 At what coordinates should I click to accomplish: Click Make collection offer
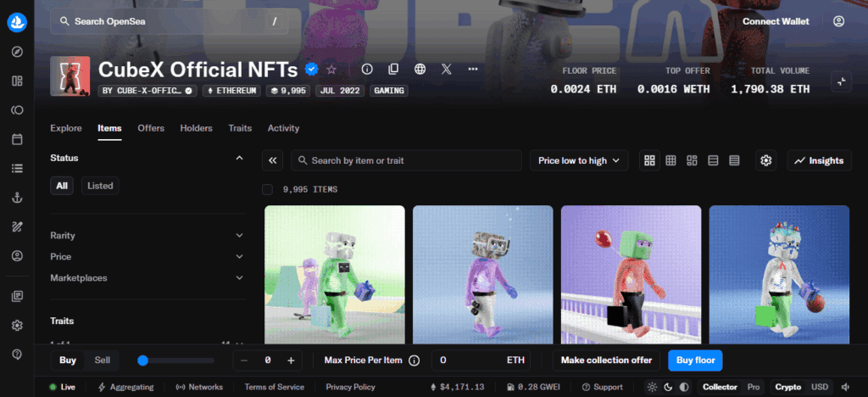coord(606,361)
